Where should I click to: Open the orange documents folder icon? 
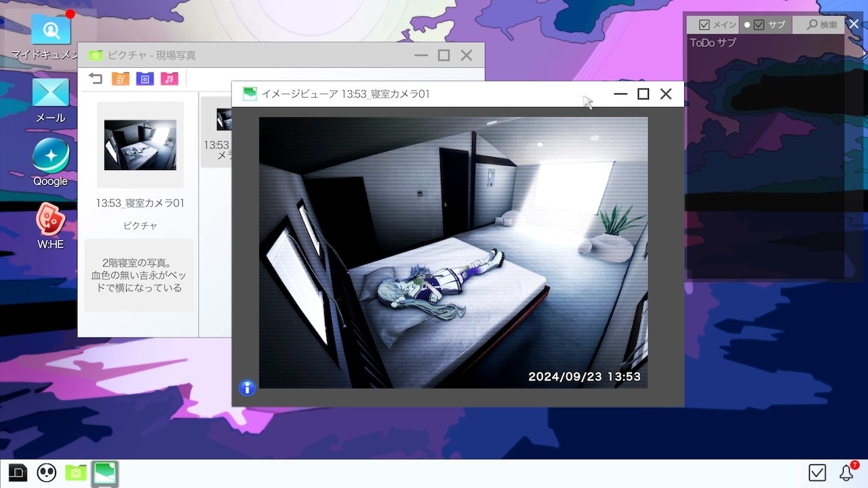coord(120,79)
